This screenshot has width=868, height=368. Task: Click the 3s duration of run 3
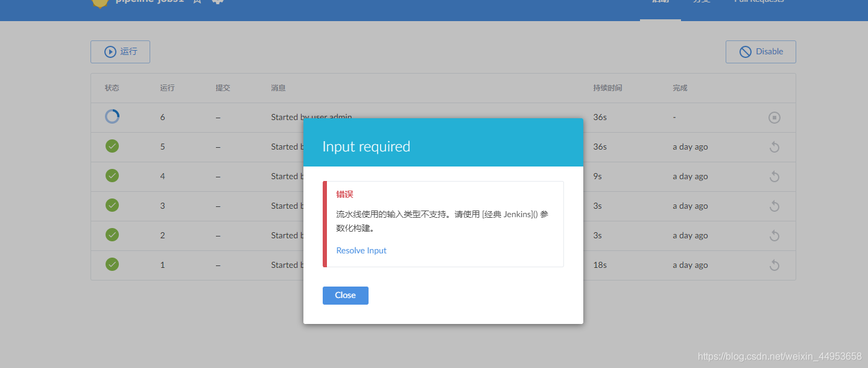tap(597, 206)
